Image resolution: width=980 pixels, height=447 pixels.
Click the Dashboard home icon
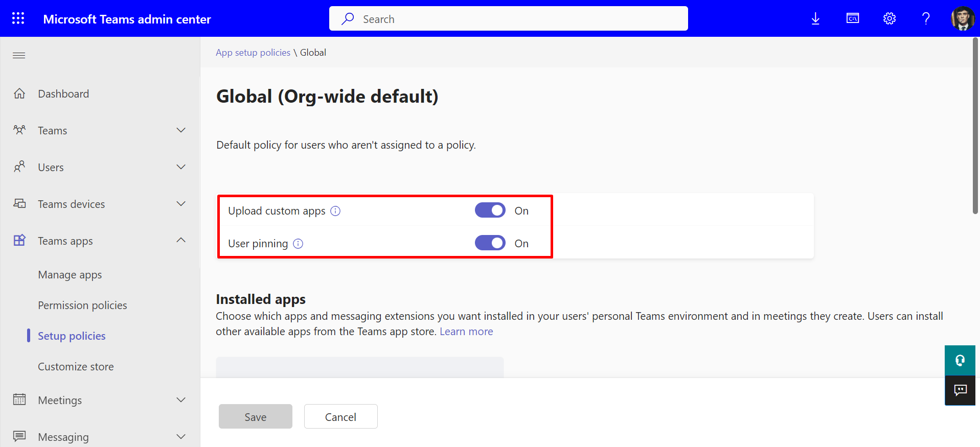point(19,93)
